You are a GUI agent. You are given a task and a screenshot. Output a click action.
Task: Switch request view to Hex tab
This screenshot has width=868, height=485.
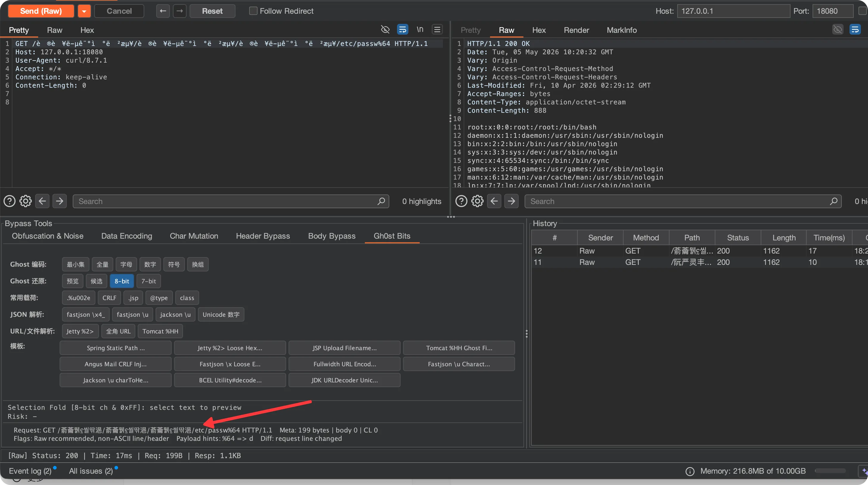coord(87,30)
